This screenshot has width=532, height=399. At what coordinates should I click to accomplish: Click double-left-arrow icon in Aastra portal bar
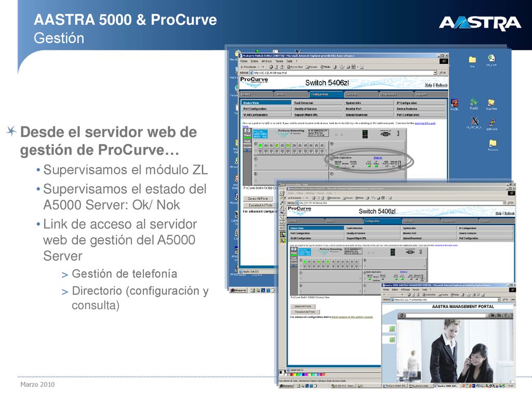(x=506, y=315)
